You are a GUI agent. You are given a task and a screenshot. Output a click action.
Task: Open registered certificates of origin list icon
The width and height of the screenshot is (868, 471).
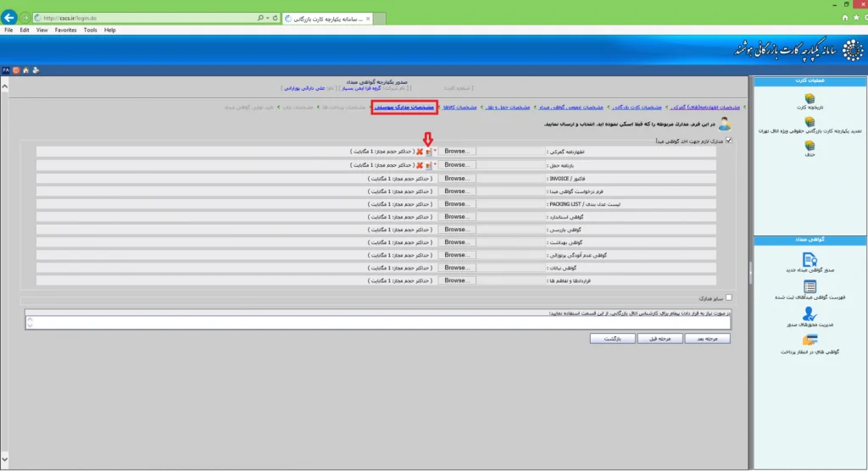810,286
